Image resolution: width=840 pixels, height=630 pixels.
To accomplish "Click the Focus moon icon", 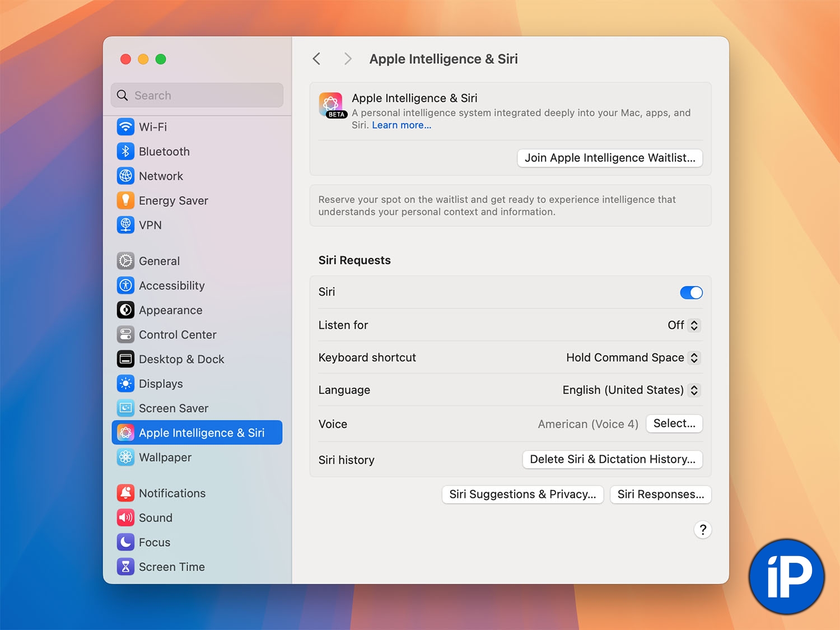I will tap(125, 542).
